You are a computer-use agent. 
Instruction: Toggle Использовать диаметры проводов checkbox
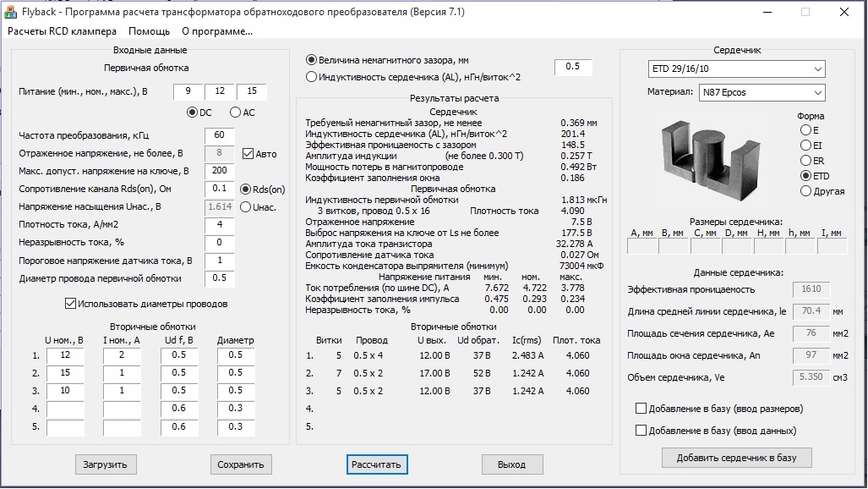(x=70, y=303)
